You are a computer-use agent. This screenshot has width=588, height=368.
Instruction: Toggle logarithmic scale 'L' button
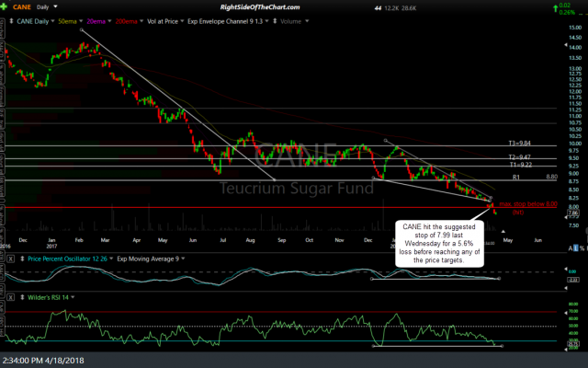(x=576, y=248)
